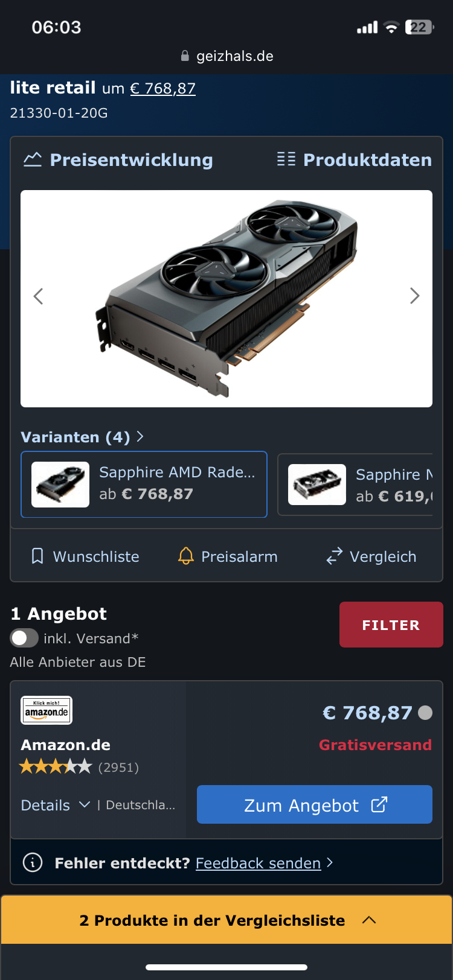453x980 pixels.
Task: Tap the external link icon on Zum Angebot
Action: point(379,804)
